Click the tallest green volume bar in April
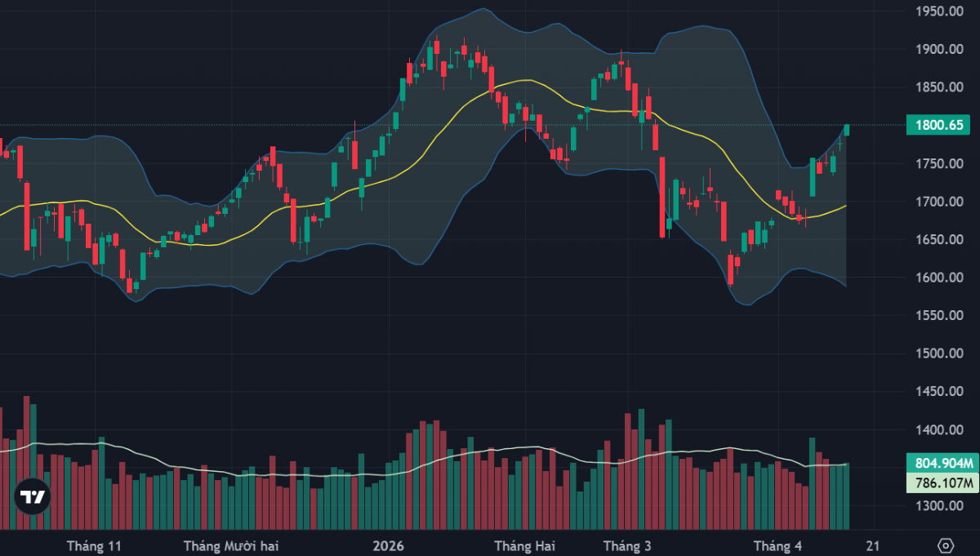The image size is (980, 556). click(x=812, y=482)
